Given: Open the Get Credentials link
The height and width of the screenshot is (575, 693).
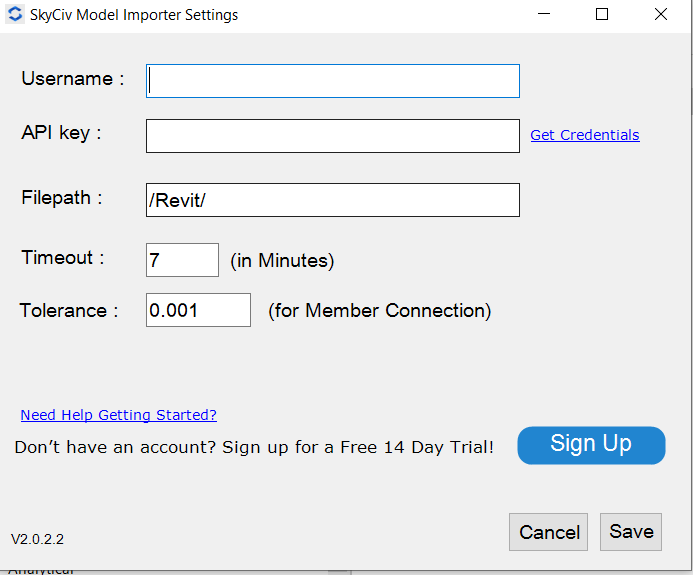Looking at the screenshot, I should (x=585, y=135).
